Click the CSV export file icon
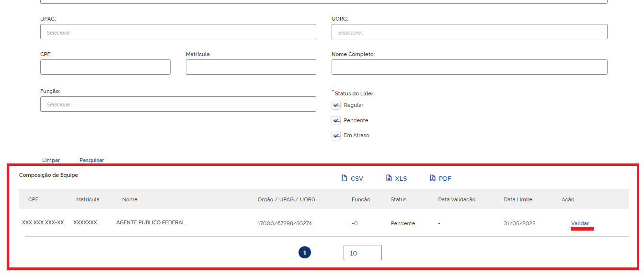The image size is (644, 278). (344, 178)
